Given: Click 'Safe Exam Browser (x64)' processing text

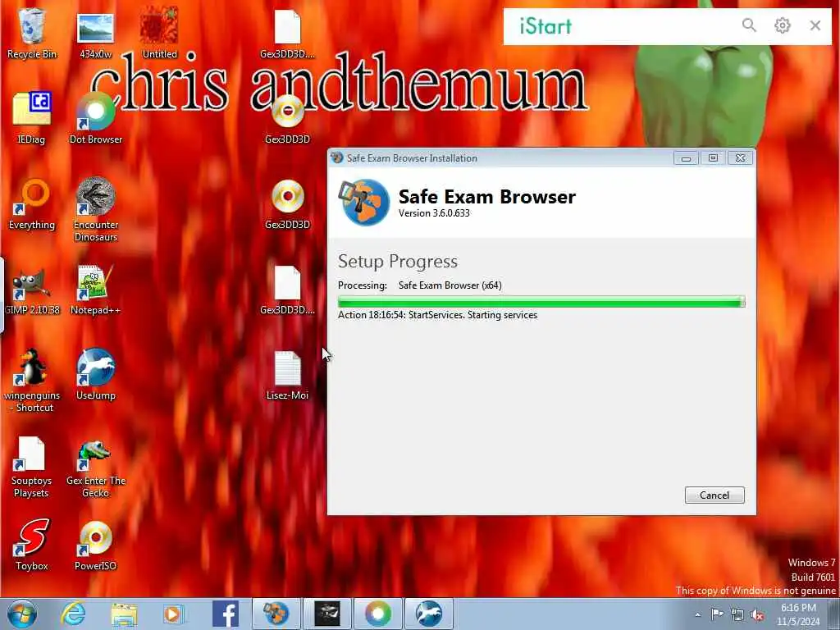Looking at the screenshot, I should [450, 285].
